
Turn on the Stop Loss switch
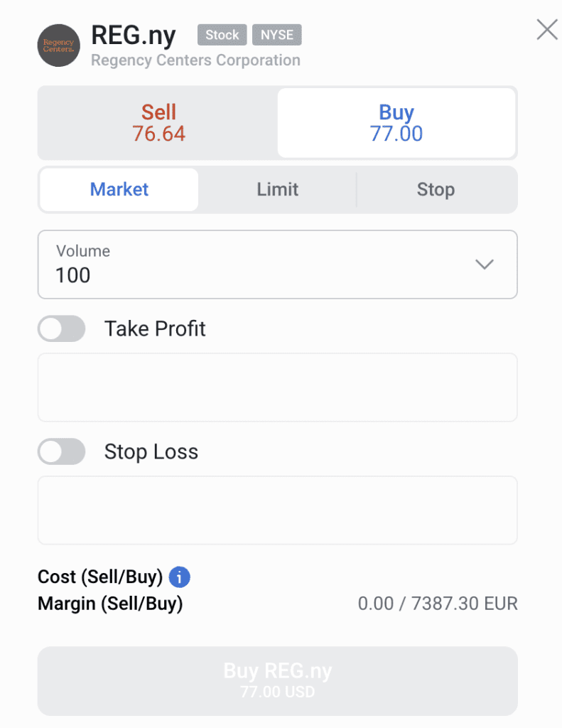(61, 451)
